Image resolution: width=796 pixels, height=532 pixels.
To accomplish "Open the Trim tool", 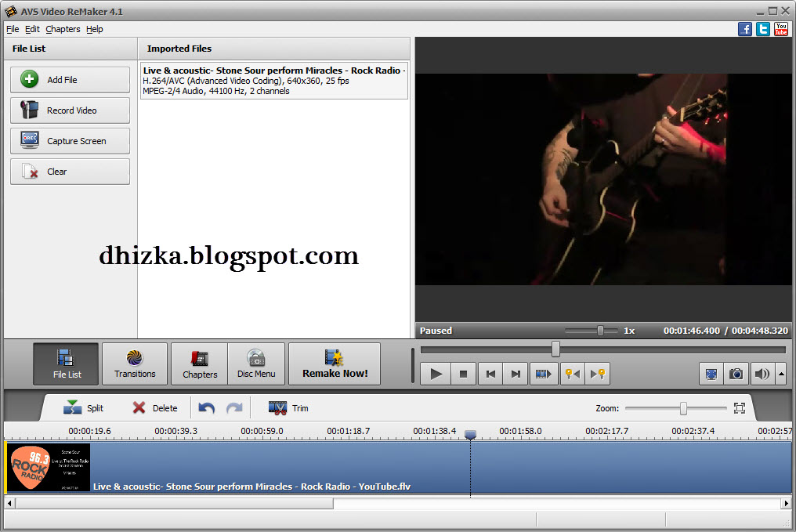I will coord(288,407).
